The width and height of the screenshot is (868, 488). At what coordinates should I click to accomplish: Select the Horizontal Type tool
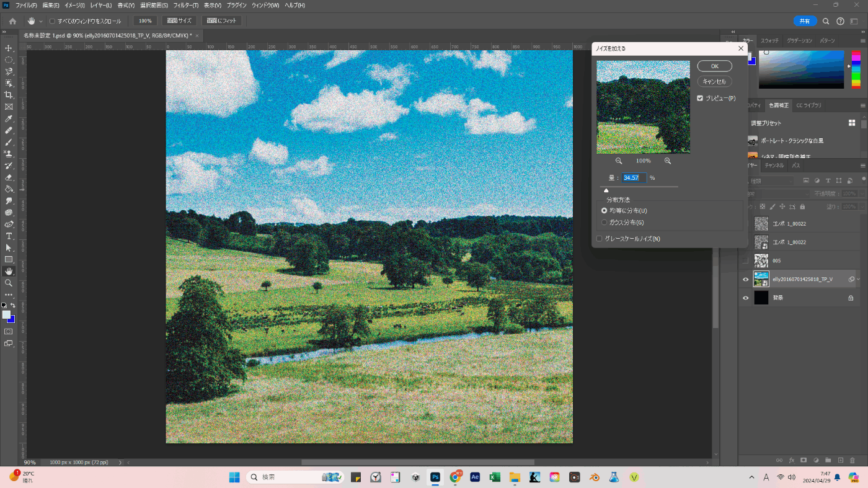coord(9,236)
